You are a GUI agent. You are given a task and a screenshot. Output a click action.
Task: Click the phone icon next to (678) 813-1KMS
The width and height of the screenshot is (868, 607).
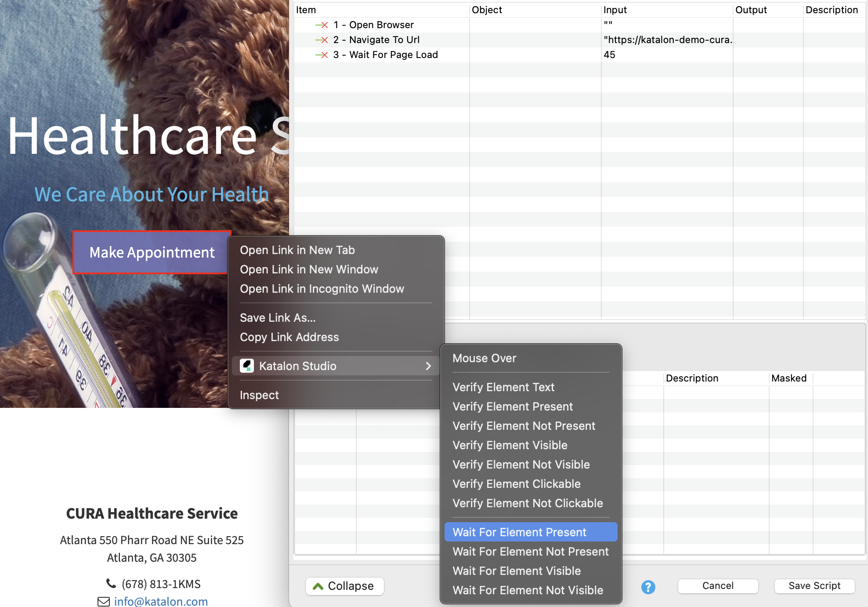(111, 583)
